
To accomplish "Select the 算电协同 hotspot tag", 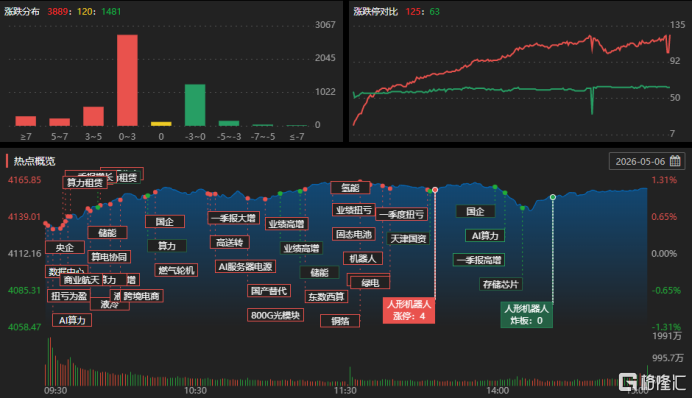I will pos(109,257).
